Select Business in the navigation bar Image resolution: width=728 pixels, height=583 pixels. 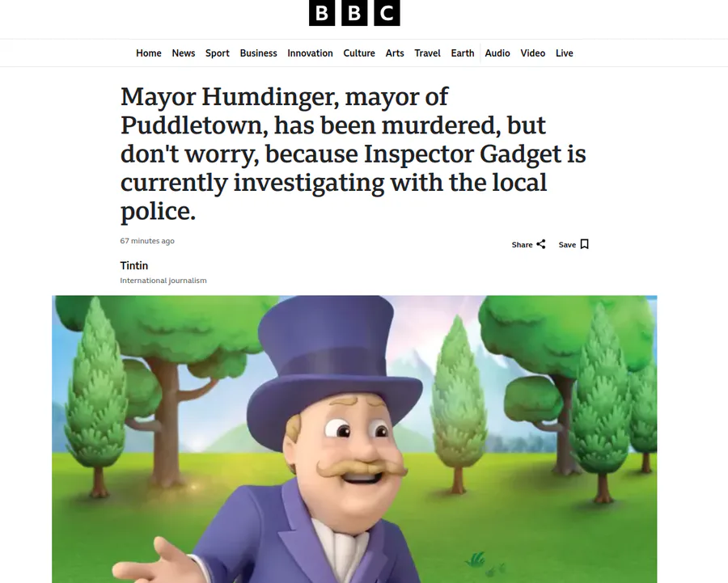[258, 53]
